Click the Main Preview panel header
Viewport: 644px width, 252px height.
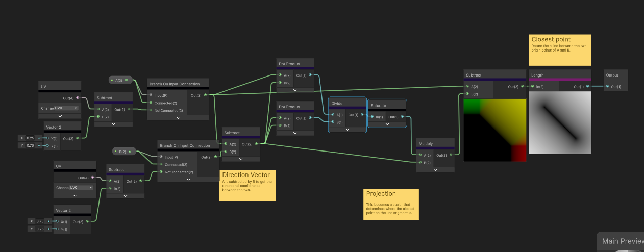click(621, 241)
